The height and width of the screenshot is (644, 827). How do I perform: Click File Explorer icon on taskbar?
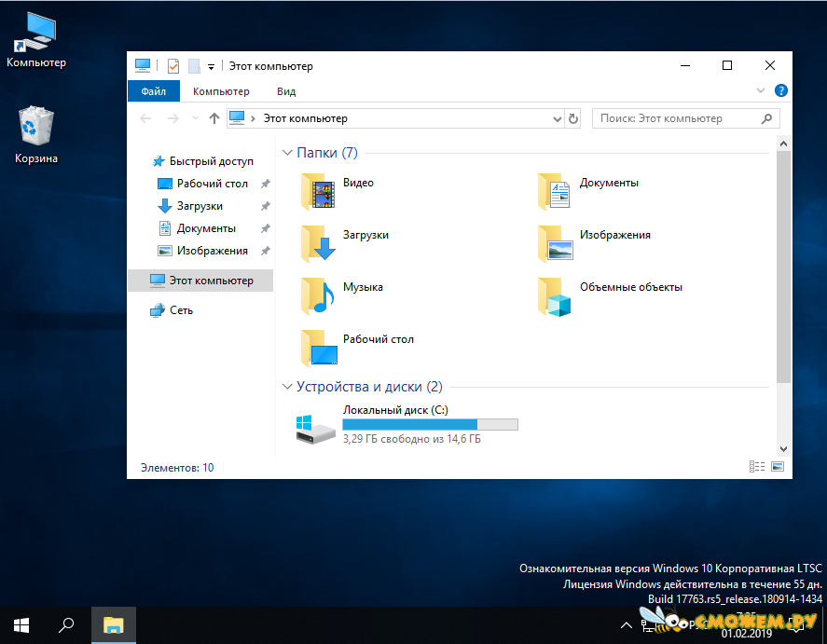114,625
